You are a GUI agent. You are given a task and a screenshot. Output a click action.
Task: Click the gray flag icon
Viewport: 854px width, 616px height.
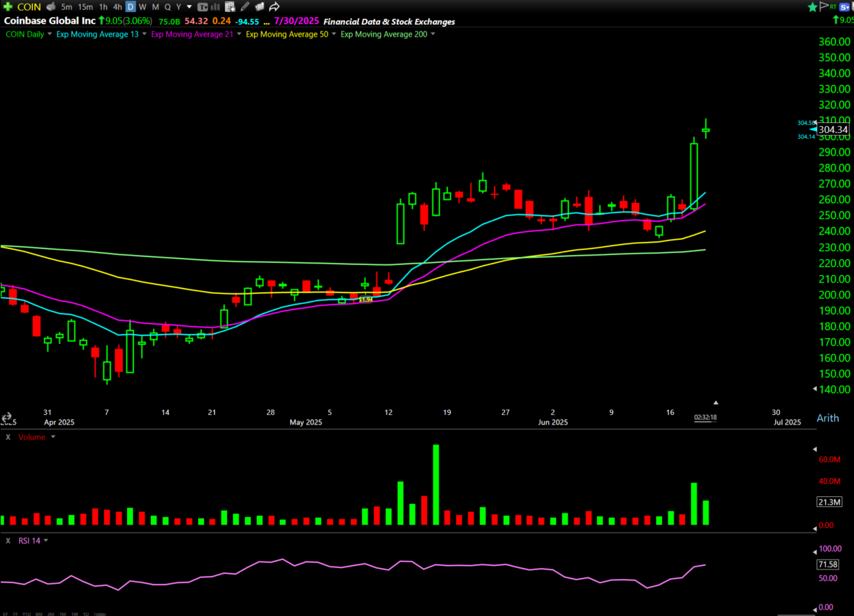click(824, 7)
